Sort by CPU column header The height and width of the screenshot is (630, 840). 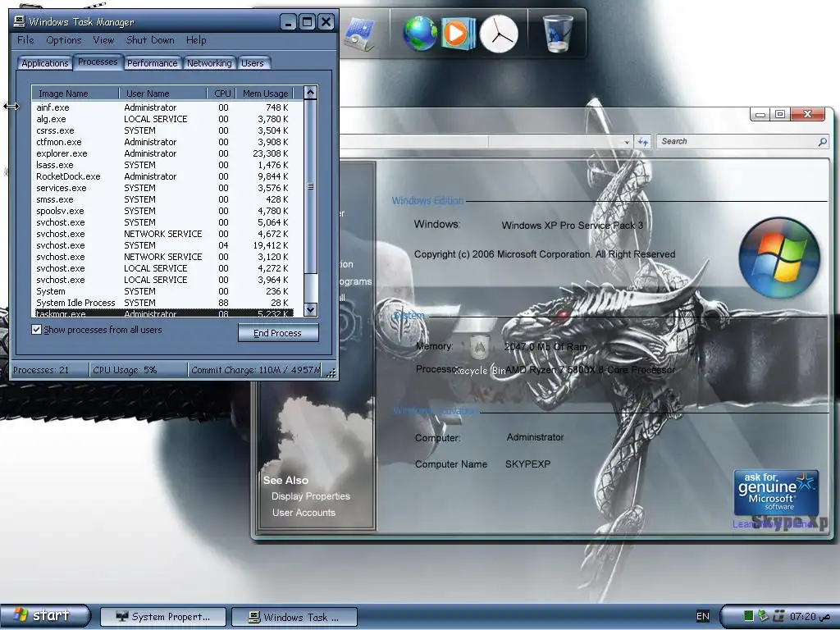coord(221,94)
